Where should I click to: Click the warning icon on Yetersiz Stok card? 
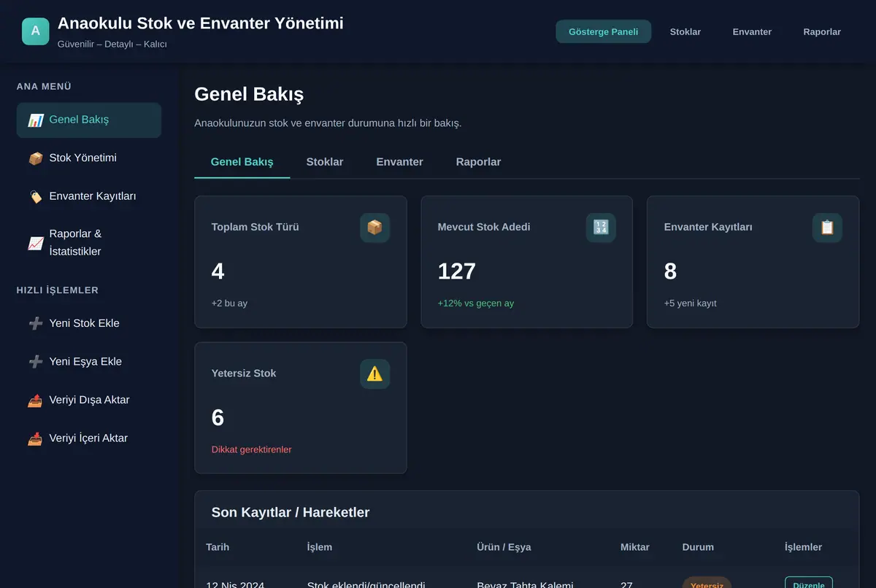point(374,374)
